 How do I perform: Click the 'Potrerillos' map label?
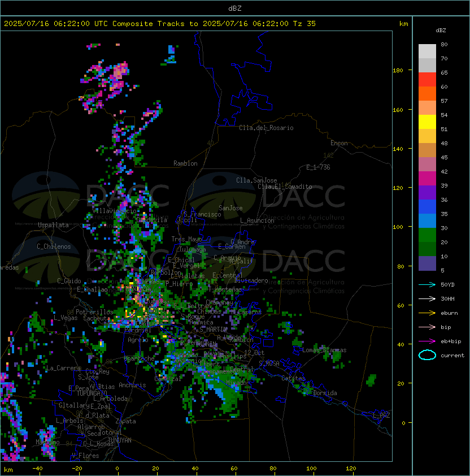94,311
